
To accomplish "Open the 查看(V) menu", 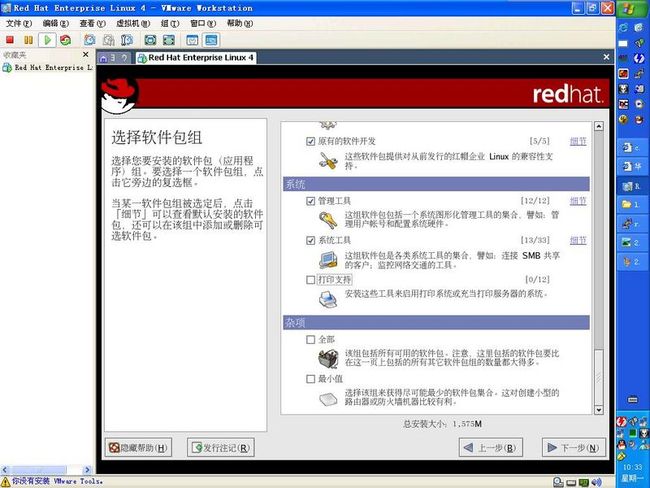I will point(92,24).
